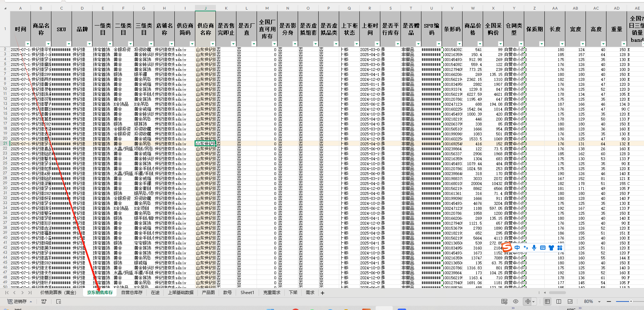Click add new sheet plus button
This screenshot has width=644, height=310.
[323, 293]
